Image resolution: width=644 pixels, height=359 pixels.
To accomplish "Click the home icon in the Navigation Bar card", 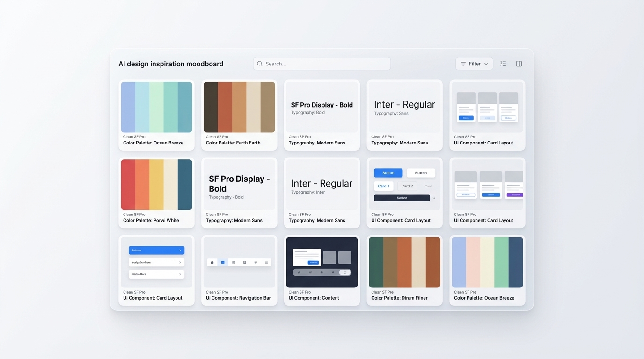I will (212, 262).
